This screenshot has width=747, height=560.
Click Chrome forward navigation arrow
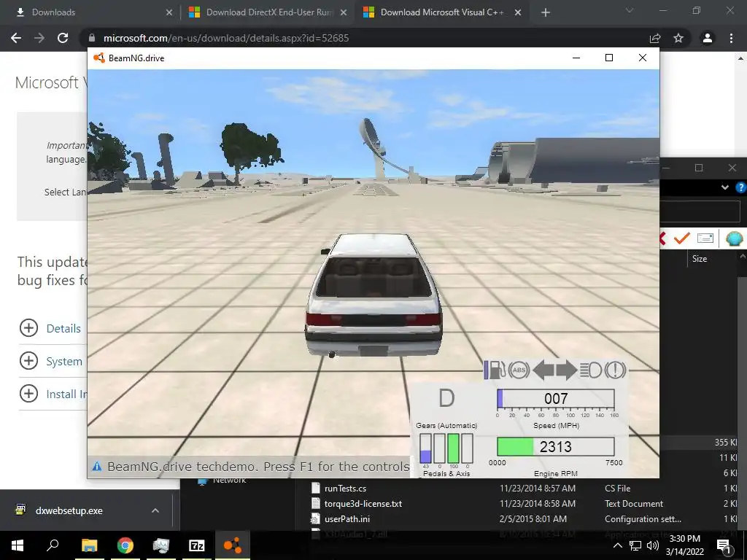[39, 38]
